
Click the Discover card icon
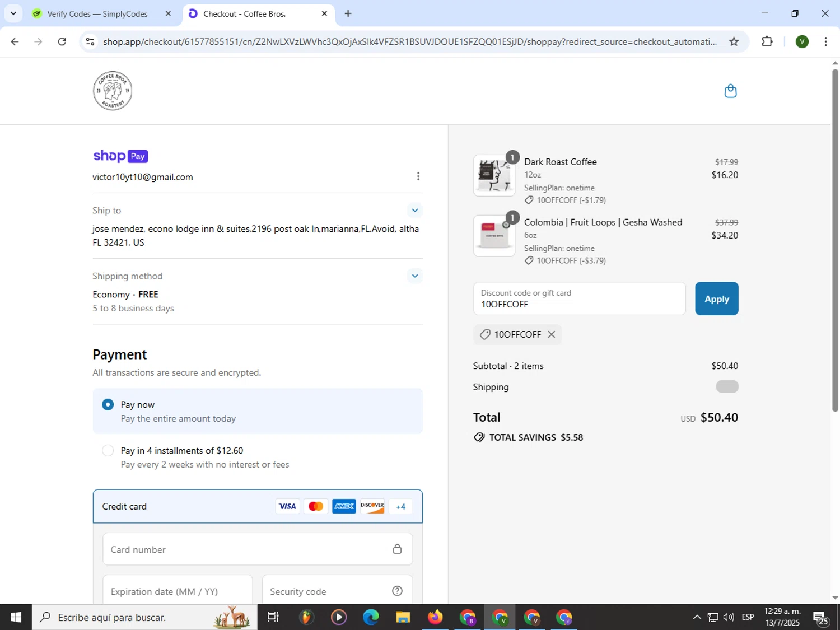pos(372,506)
